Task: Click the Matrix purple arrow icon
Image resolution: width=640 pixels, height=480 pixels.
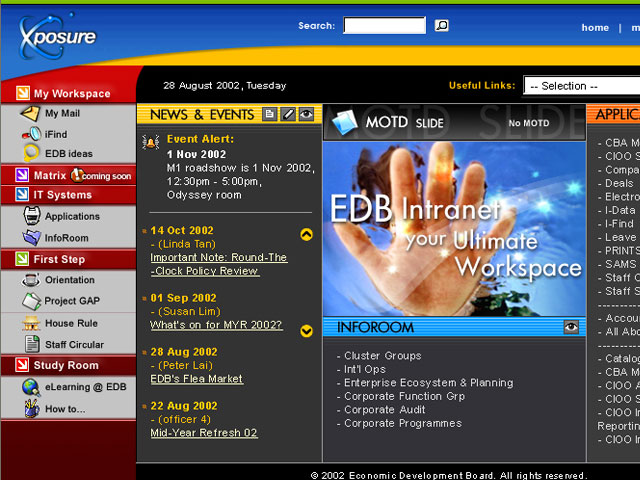Action: [22, 175]
